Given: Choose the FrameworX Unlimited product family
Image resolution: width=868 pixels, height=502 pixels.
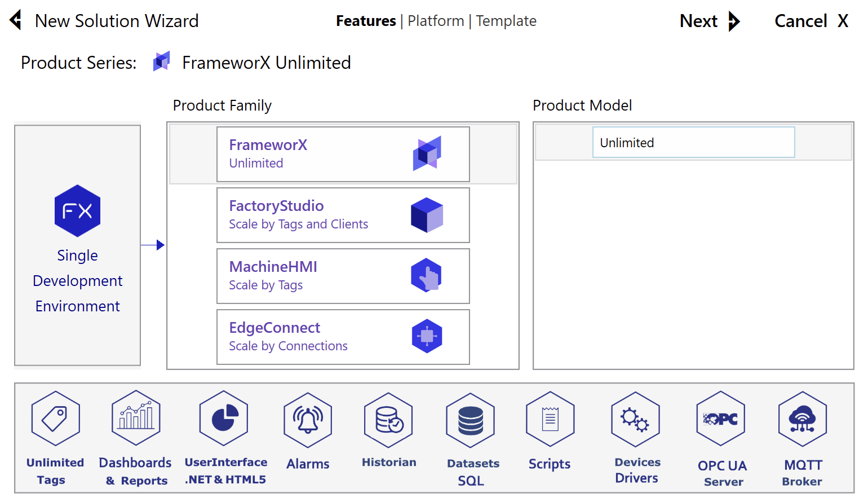Looking at the screenshot, I should pos(343,154).
